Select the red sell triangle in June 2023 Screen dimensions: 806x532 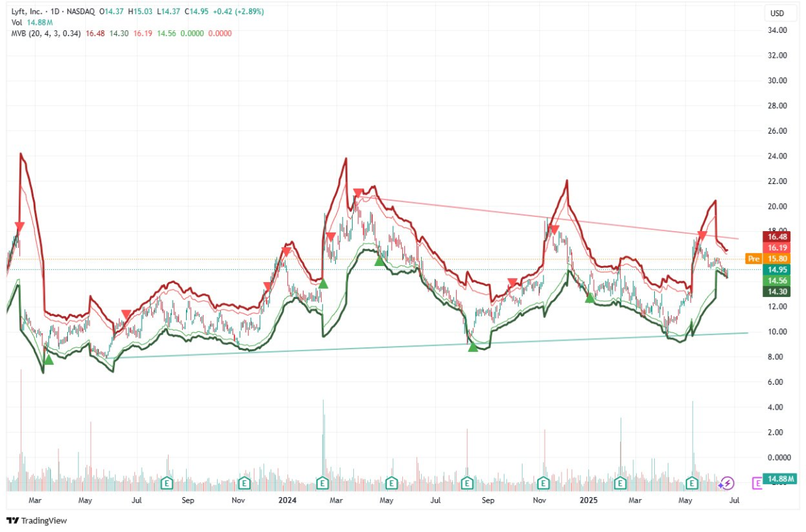(126, 314)
